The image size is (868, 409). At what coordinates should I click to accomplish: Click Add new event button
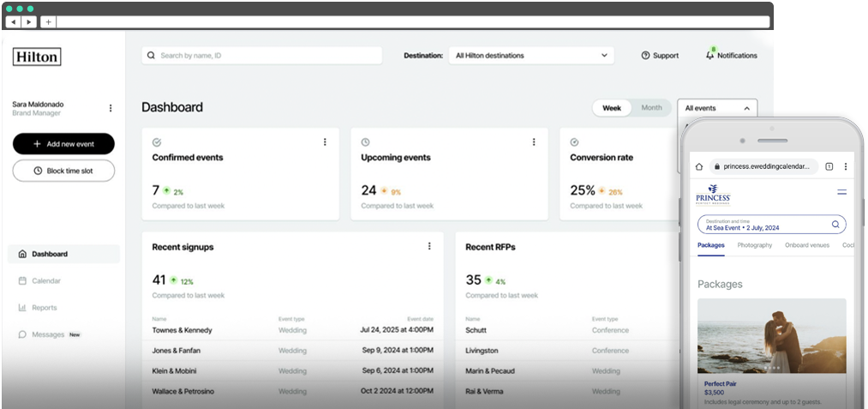pos(63,143)
